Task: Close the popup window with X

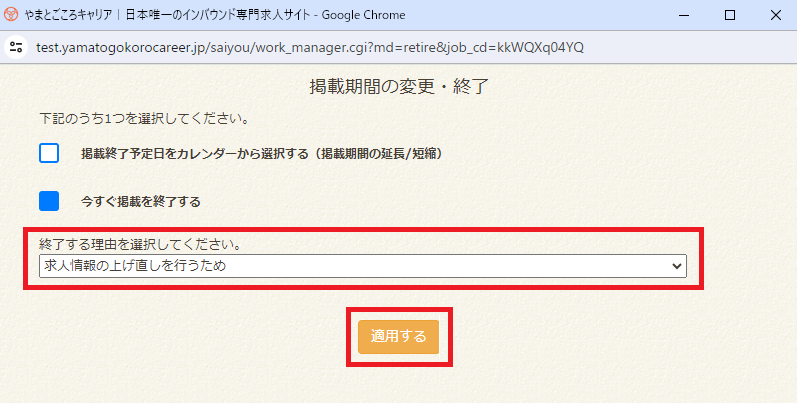Action: (774, 15)
